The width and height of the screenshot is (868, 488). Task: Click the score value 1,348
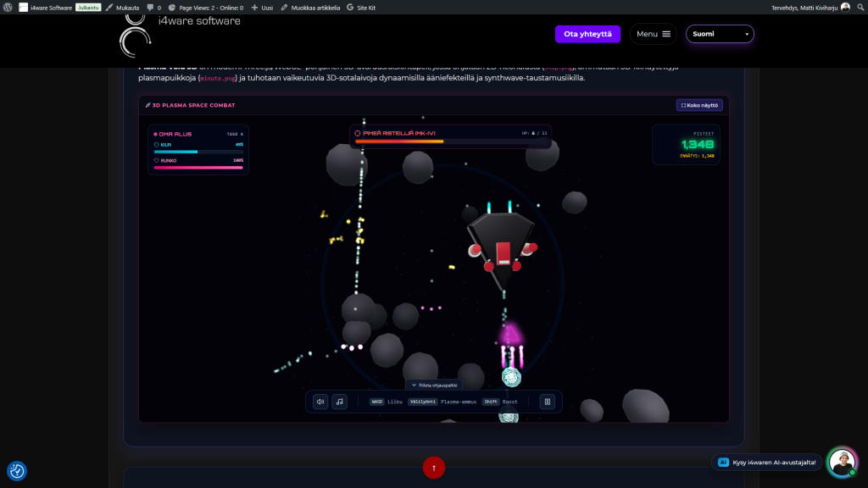[x=697, y=144]
